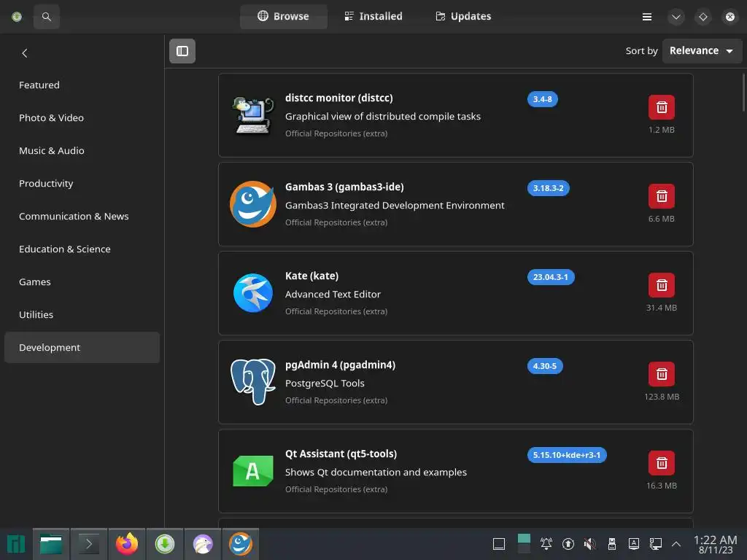Select the Communication & News category
747x560 pixels.
(x=82, y=216)
